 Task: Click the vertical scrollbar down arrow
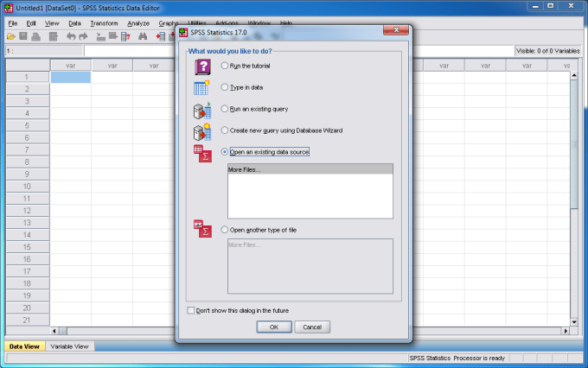click(574, 322)
